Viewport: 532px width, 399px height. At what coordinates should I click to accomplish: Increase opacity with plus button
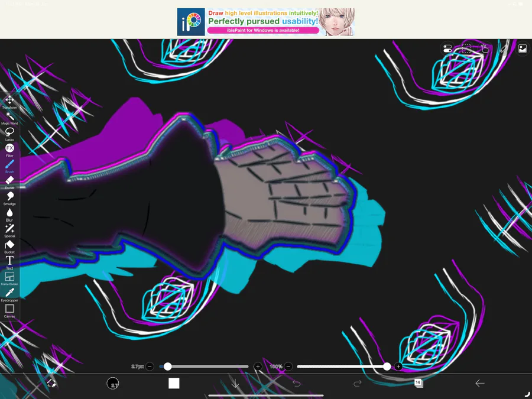[x=398, y=366]
